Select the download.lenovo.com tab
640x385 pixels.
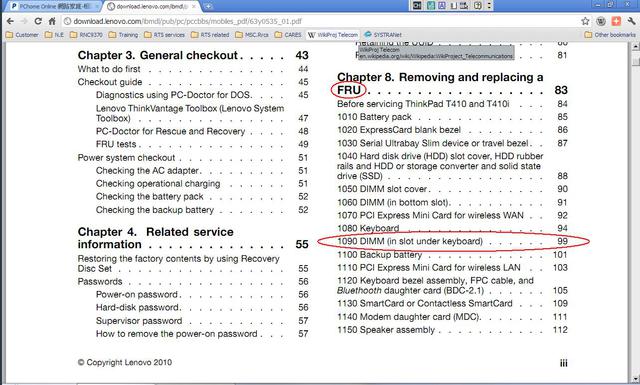[x=151, y=7]
